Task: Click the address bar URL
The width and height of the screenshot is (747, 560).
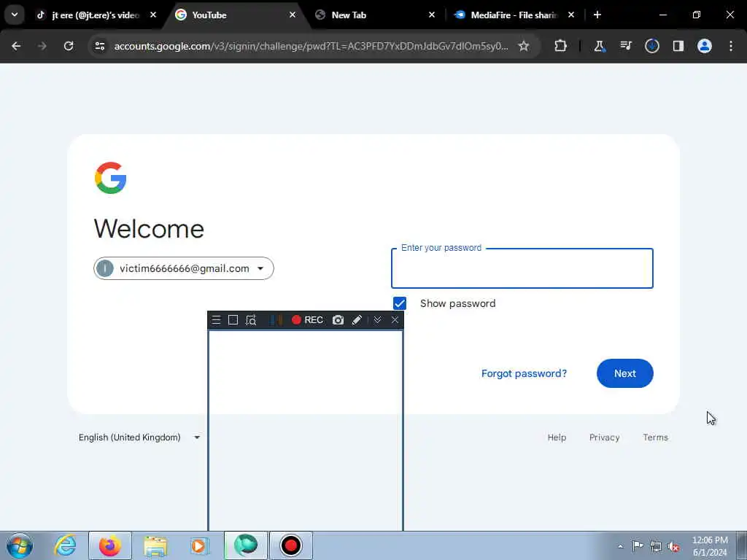Action: [x=311, y=46]
